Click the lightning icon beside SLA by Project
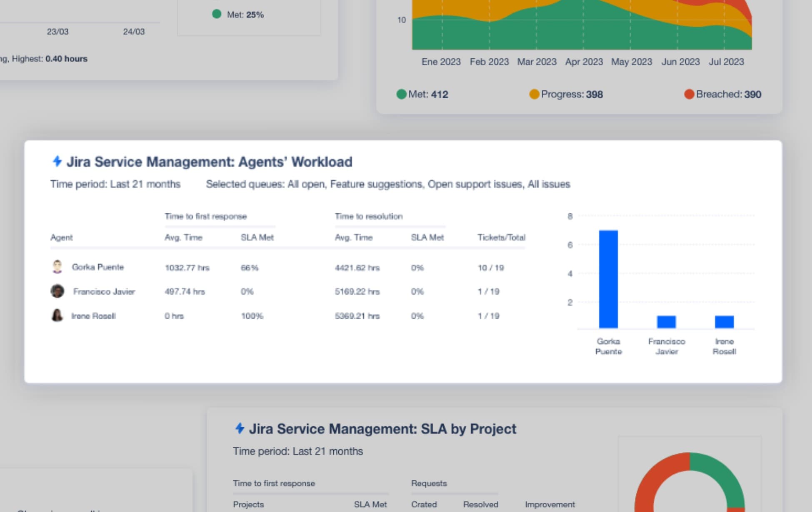This screenshot has width=812, height=512. [240, 428]
